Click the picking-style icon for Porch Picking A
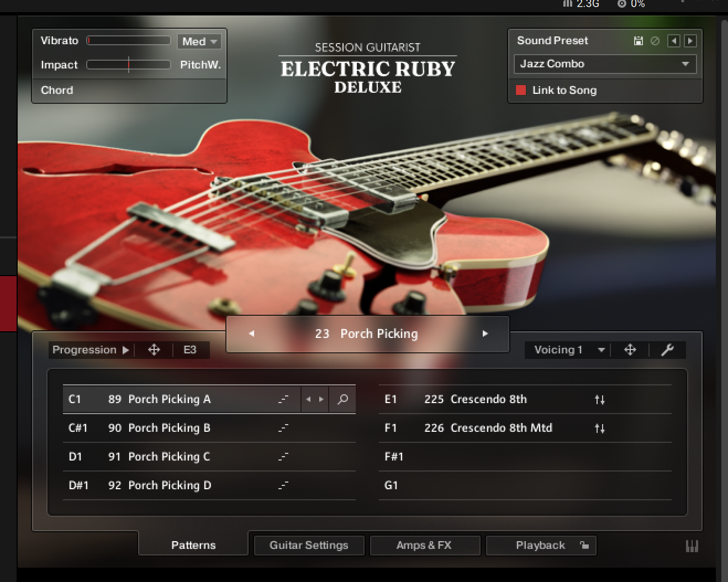The image size is (728, 582). (x=283, y=399)
